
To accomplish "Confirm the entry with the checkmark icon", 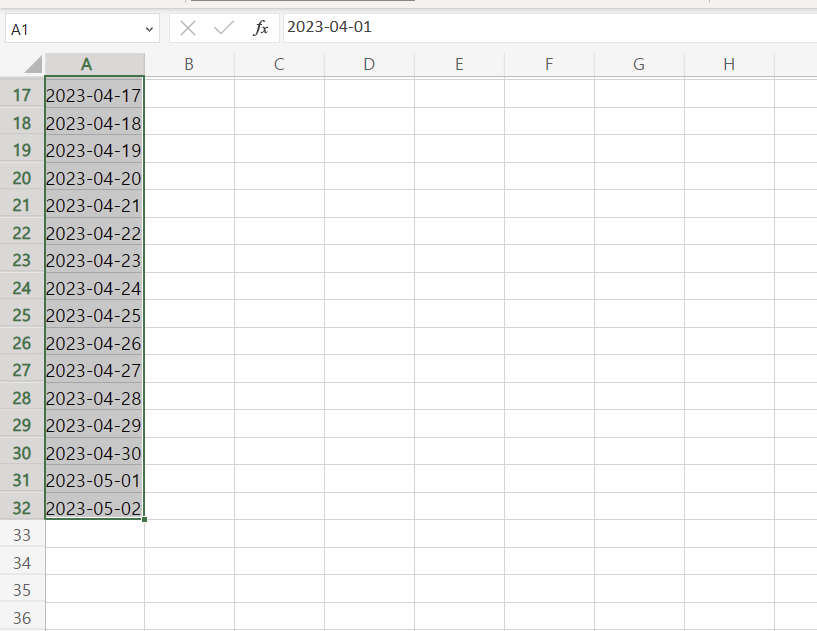I will click(x=224, y=28).
